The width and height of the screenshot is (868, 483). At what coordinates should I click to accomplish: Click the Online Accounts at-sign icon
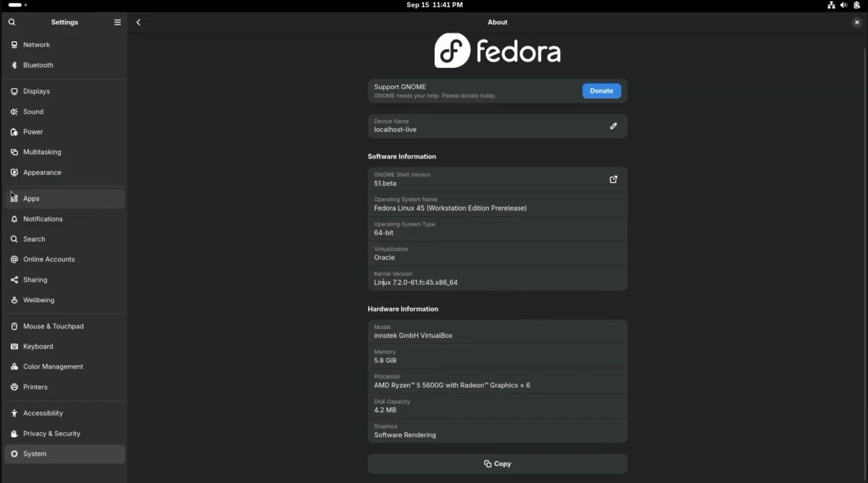tap(14, 259)
